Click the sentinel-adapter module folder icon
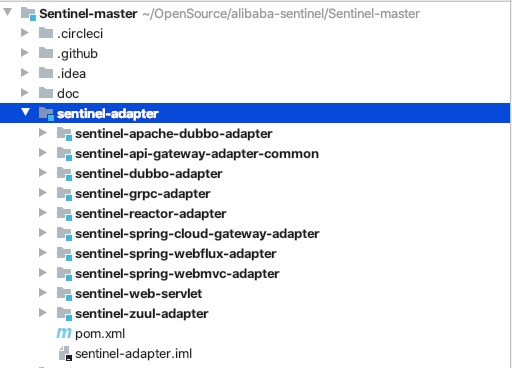 click(46, 114)
